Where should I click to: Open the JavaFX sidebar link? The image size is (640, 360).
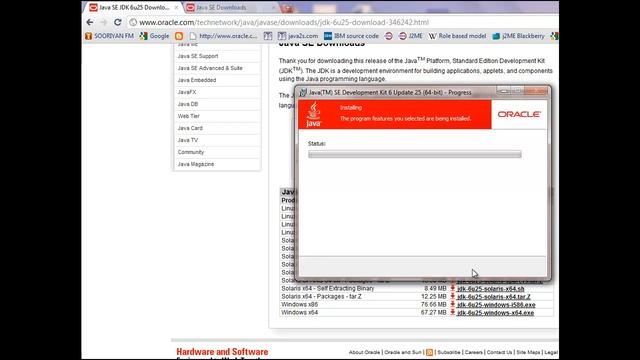pyautogui.click(x=187, y=92)
